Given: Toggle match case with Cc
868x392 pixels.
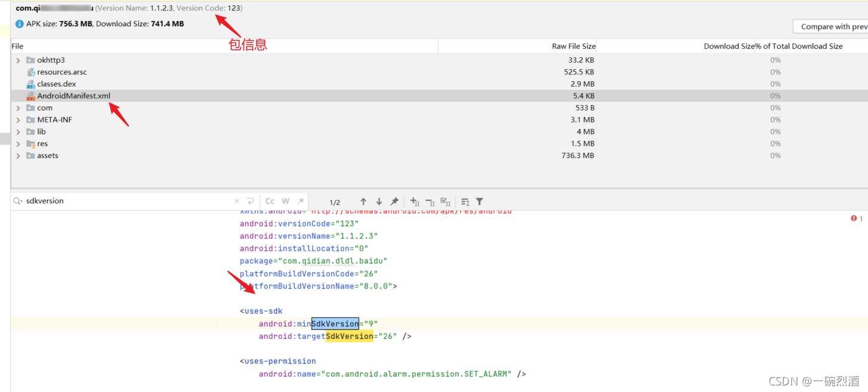Looking at the screenshot, I should click(x=270, y=201).
